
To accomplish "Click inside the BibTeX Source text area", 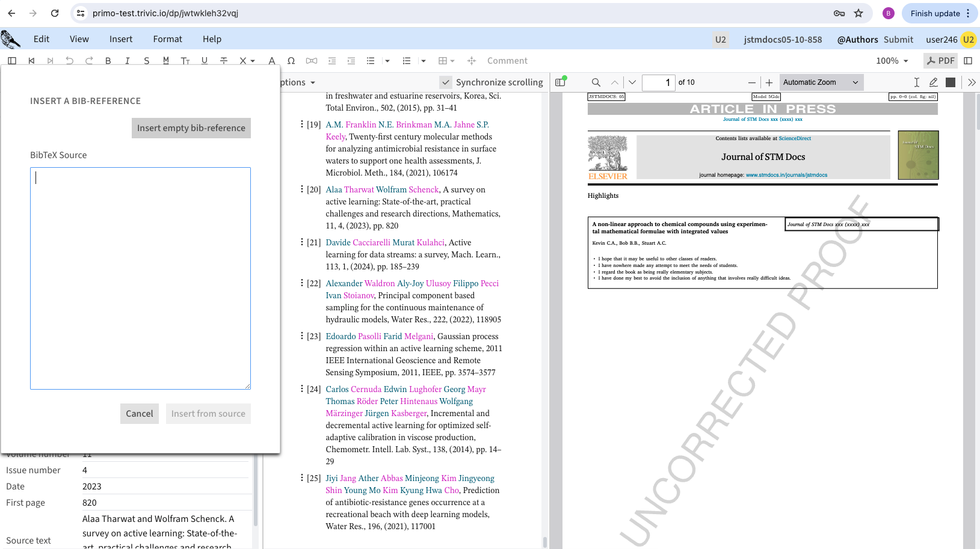I will (x=140, y=278).
